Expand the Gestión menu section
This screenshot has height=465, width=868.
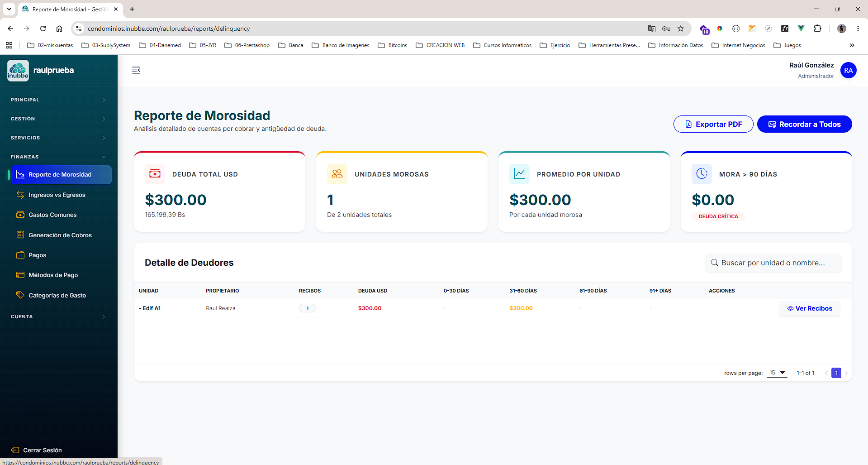pyautogui.click(x=59, y=119)
